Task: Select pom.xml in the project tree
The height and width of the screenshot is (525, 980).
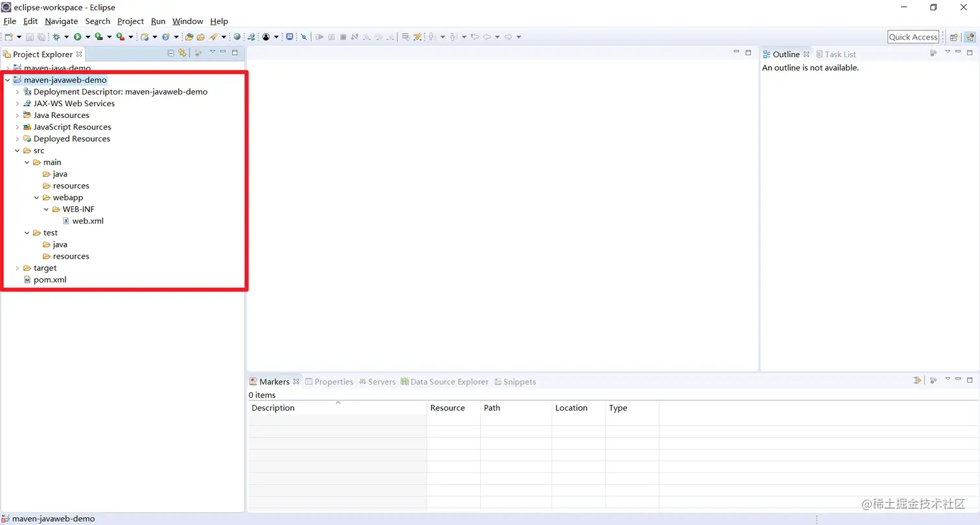Action: [50, 280]
